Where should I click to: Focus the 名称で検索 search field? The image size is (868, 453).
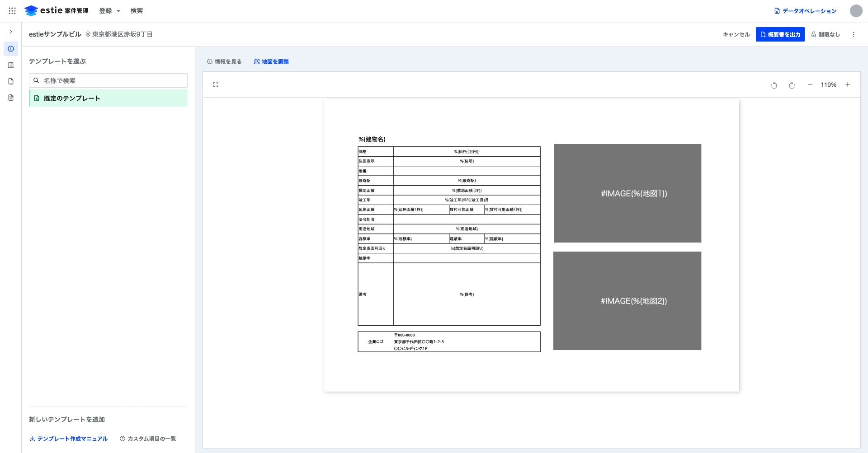108,80
